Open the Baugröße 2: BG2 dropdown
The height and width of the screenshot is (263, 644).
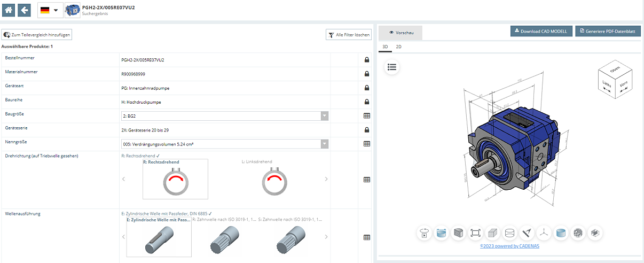click(225, 116)
